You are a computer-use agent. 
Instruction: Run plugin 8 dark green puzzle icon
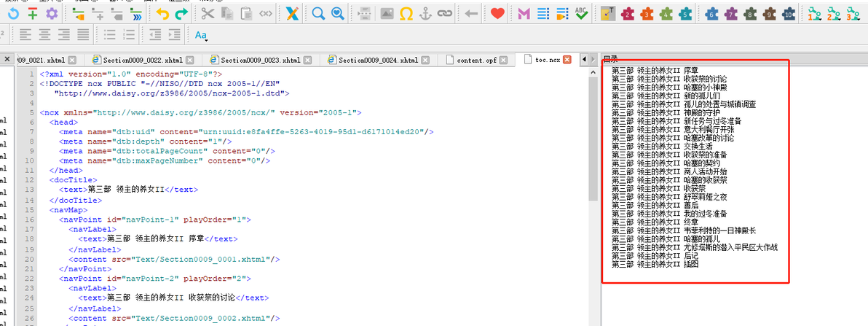coord(750,15)
